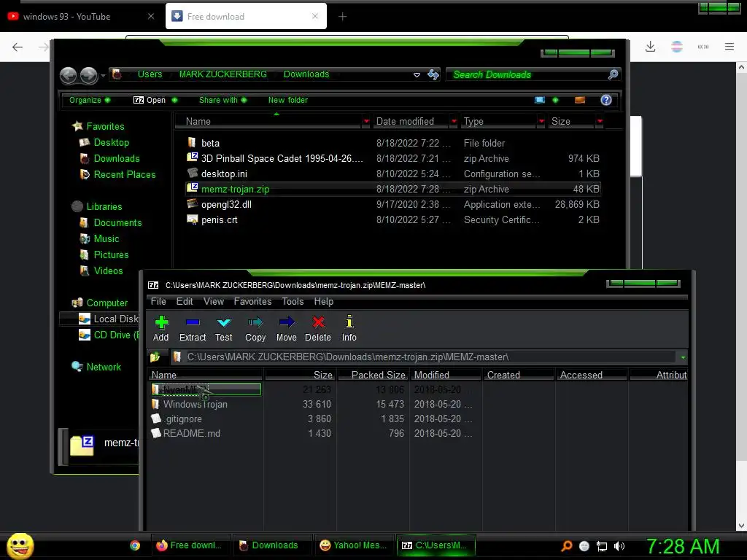Open the File menu in 7-Zip
Image resolution: width=747 pixels, height=560 pixels.
158,301
